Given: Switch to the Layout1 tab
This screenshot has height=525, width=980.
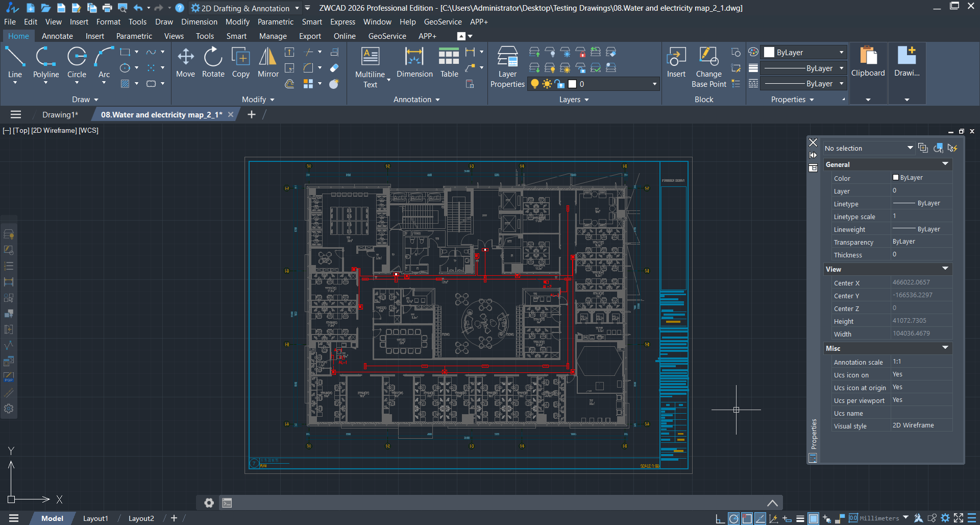Looking at the screenshot, I should 95,518.
